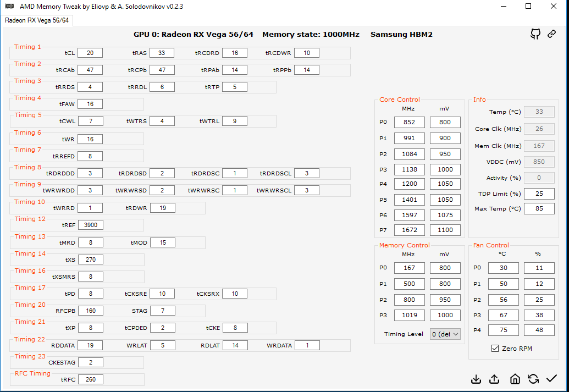This screenshot has height=392, width=569.
Task: Focus the tRPAb timing field
Action: tap(235, 70)
